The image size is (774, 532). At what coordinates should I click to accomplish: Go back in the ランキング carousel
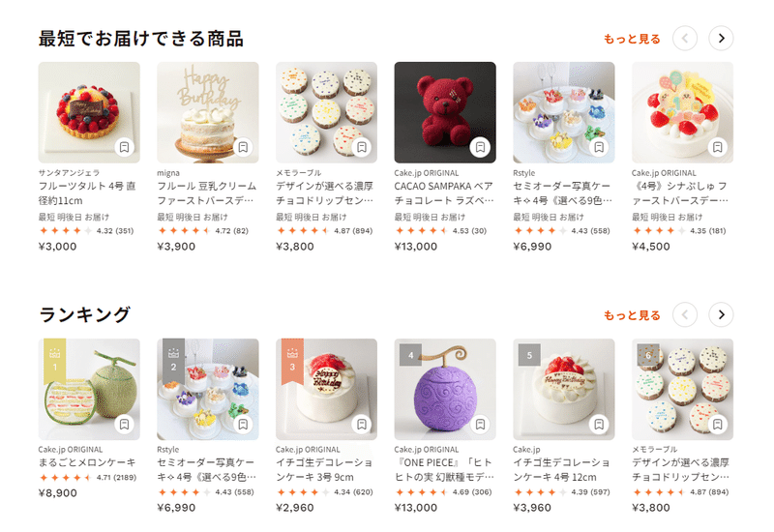(x=685, y=315)
